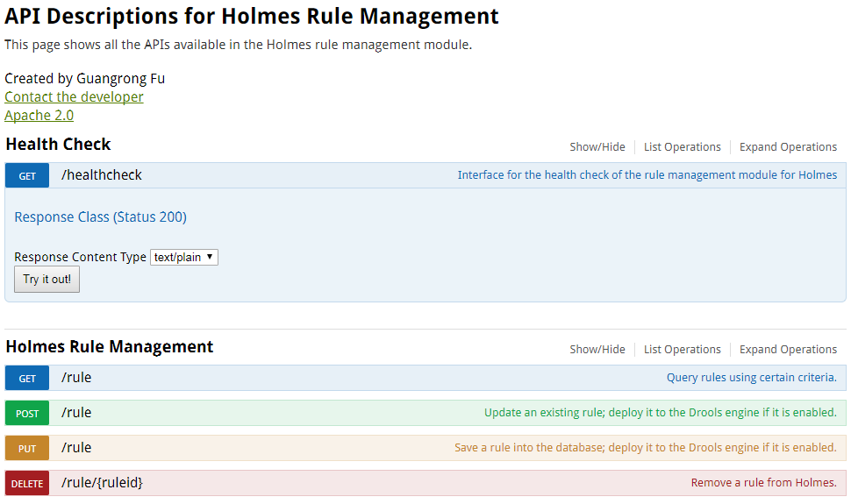Expand the DELETE /rule/{ruleid} endpoint path
This screenshot has height=504, width=851.
[102, 483]
